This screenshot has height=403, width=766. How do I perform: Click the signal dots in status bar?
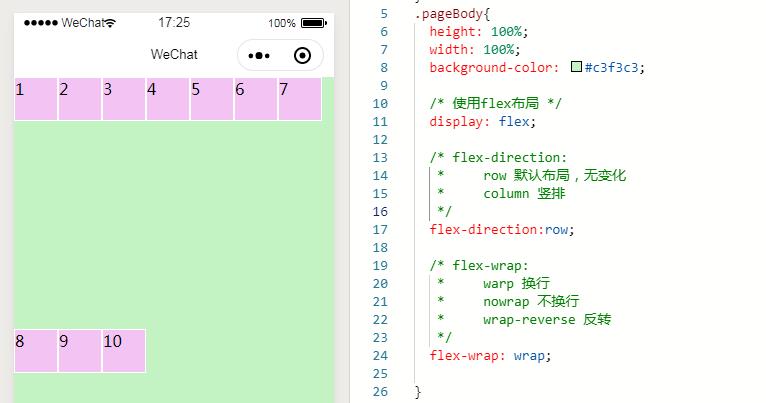[x=41, y=23]
